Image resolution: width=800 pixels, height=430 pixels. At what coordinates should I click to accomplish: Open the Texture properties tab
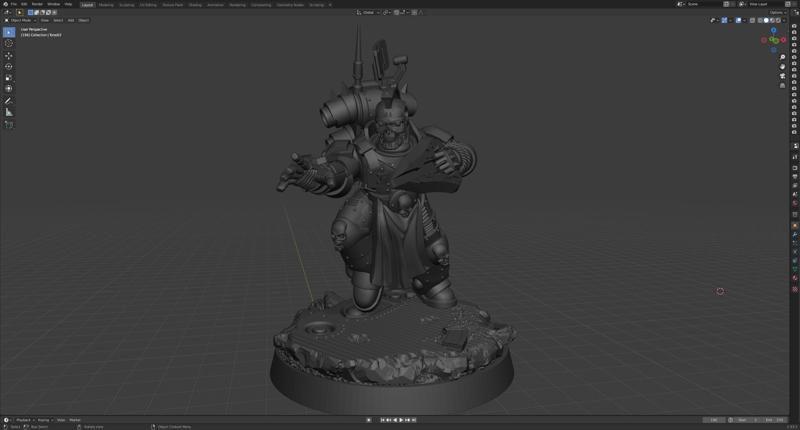(x=795, y=289)
